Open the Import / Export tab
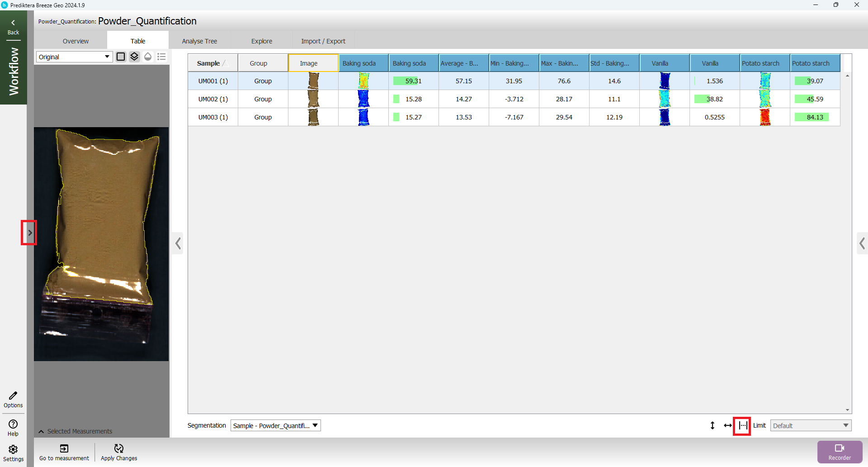The width and height of the screenshot is (868, 467). tap(323, 41)
